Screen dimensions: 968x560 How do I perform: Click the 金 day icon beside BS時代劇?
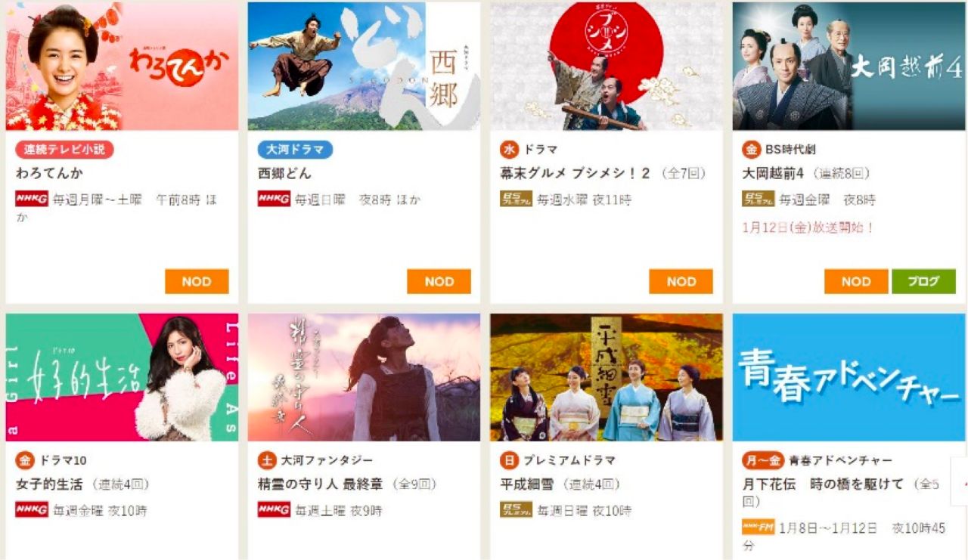point(751,149)
